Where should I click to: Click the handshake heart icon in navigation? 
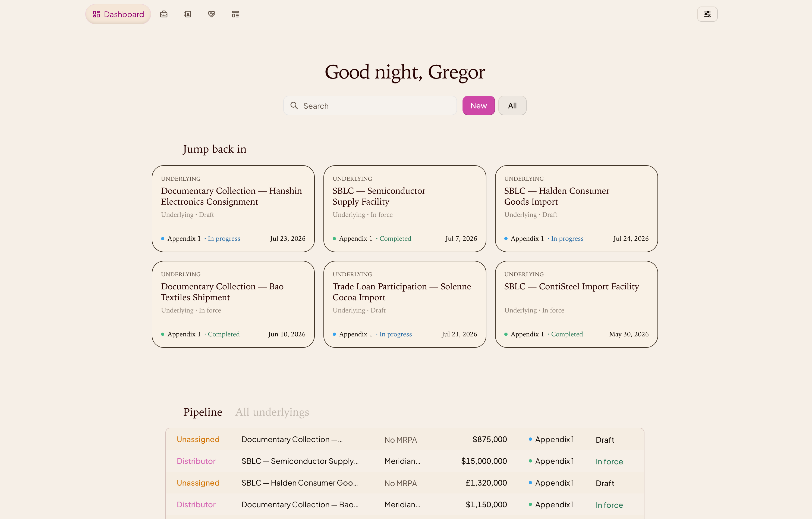click(212, 14)
